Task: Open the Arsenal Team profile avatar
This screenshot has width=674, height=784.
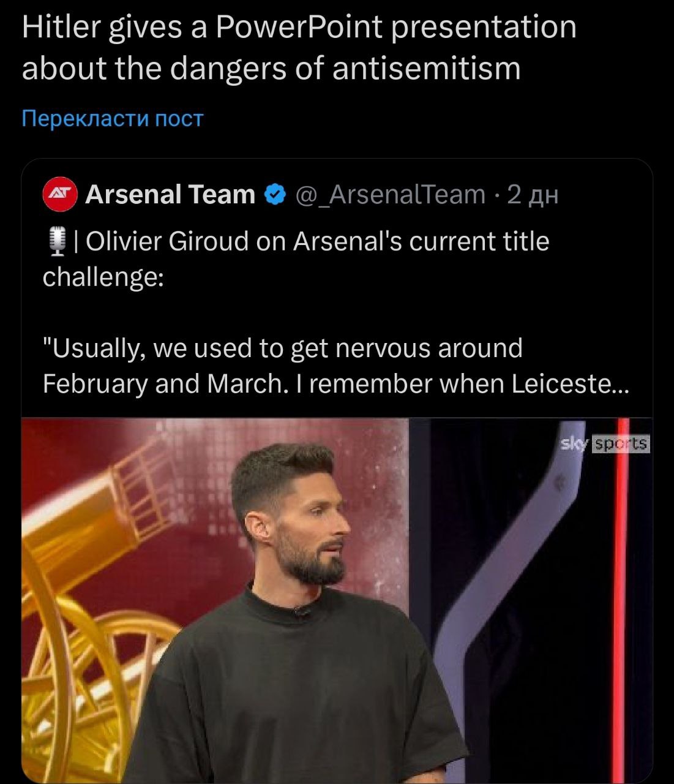Action: point(59,195)
